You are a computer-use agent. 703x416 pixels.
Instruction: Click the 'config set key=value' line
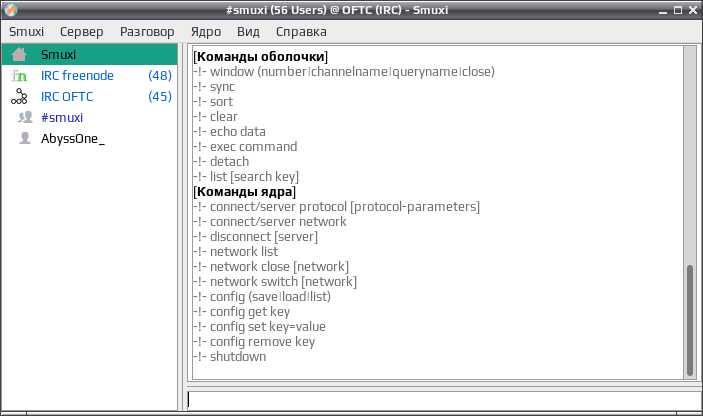260,327
